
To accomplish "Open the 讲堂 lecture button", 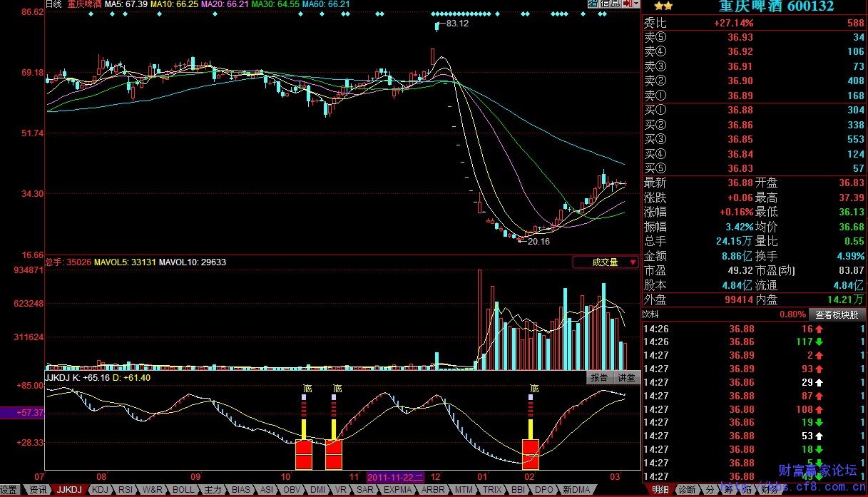I will point(626,378).
